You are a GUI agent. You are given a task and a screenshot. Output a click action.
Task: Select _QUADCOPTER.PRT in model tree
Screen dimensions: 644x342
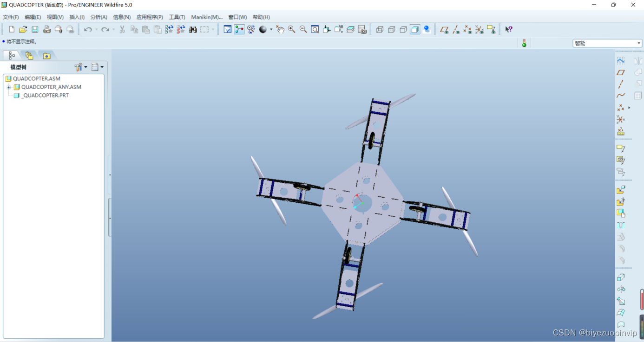click(x=45, y=96)
